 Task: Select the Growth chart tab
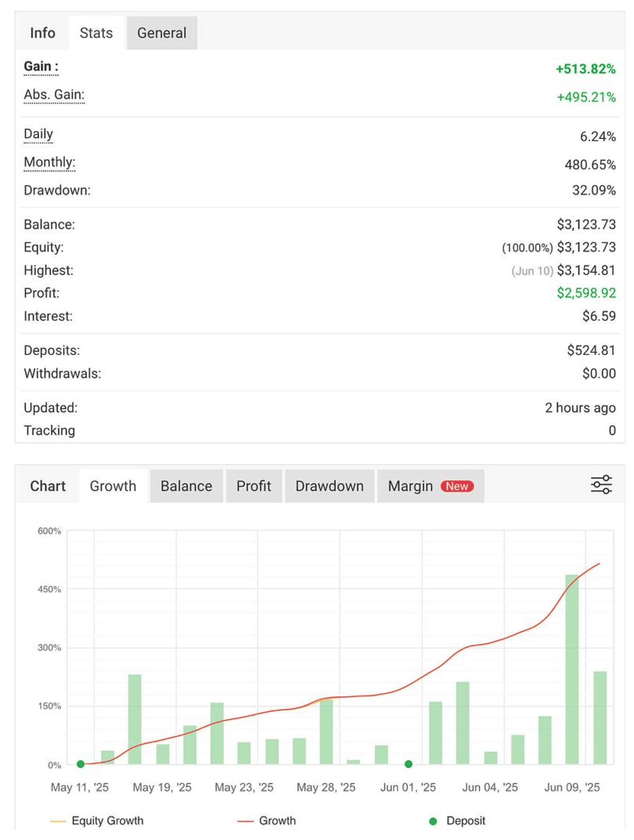pos(113,486)
